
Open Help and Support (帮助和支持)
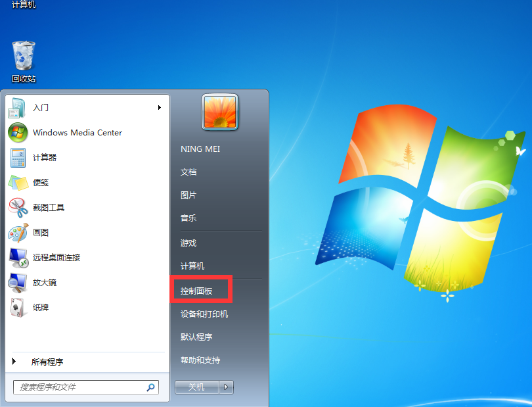point(200,360)
